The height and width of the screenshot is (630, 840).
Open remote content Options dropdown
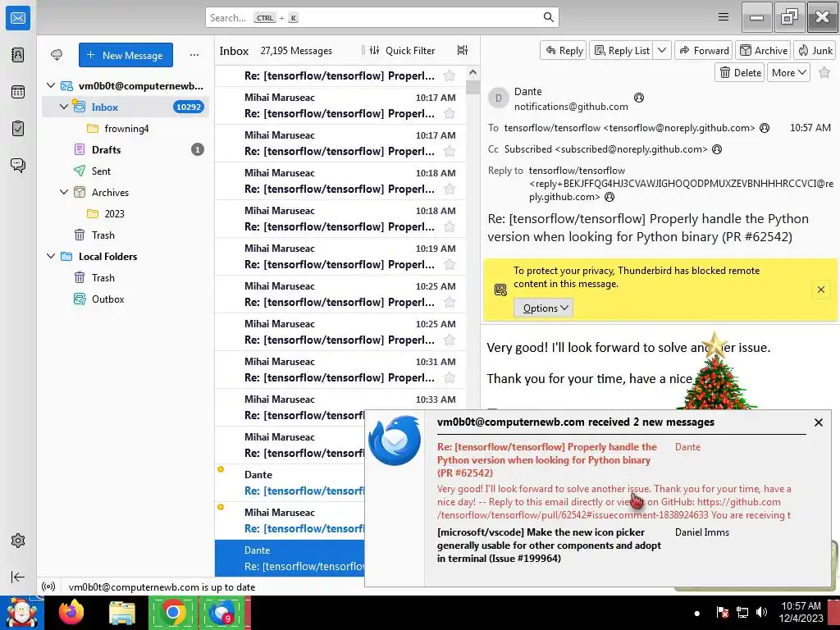click(x=543, y=308)
